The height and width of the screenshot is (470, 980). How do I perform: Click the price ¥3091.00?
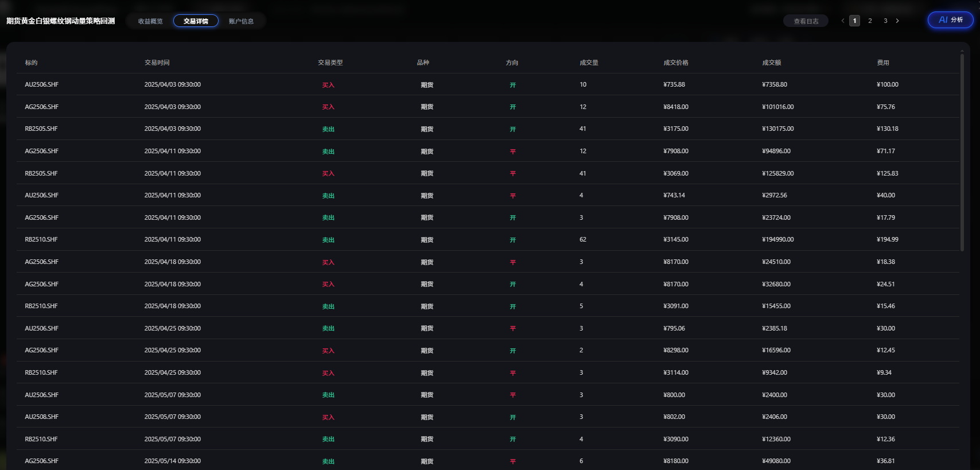(676, 306)
